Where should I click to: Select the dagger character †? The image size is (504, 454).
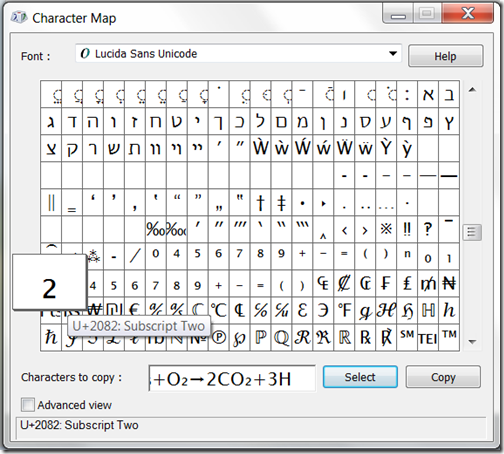point(260,202)
